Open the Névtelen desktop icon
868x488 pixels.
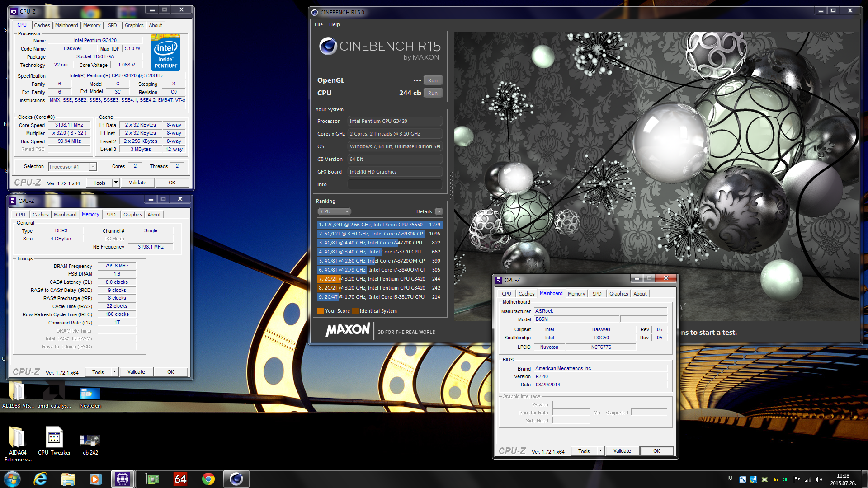pos(90,397)
